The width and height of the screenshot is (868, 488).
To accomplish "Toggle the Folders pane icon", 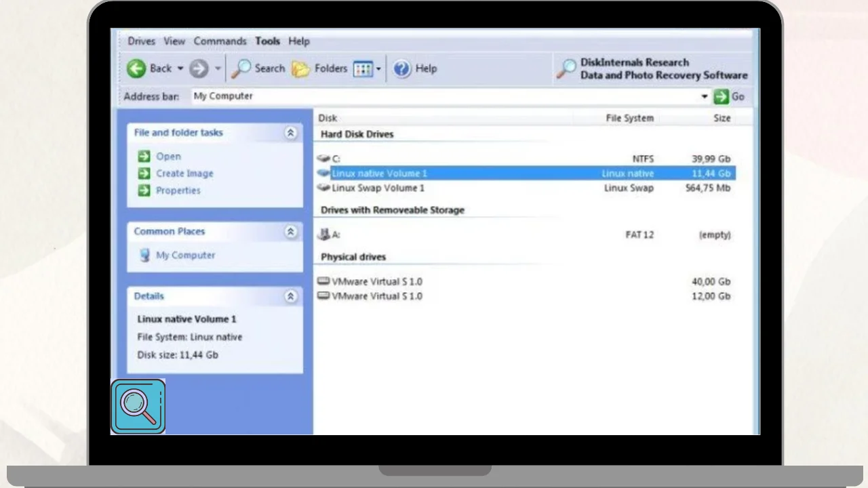I will (301, 68).
